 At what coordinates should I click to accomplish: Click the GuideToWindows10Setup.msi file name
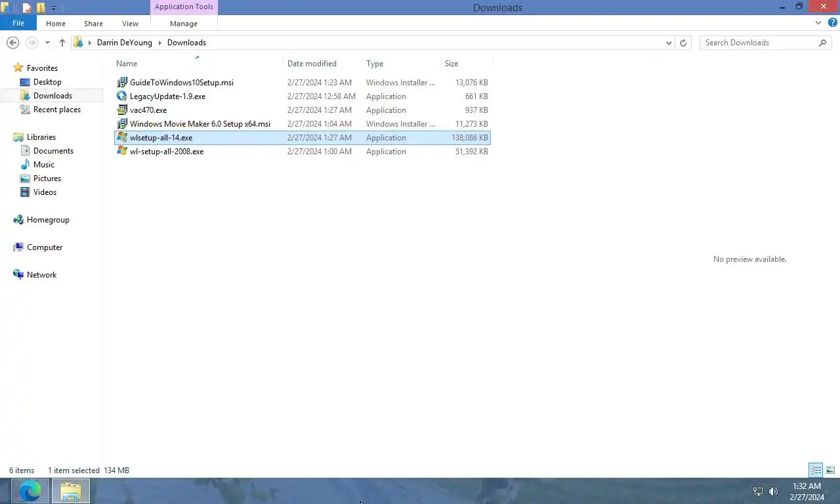[x=182, y=83]
